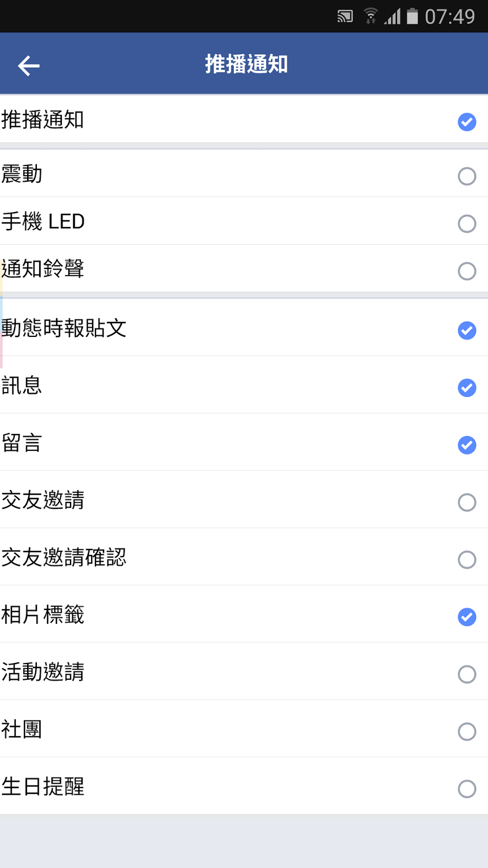This screenshot has width=488, height=868.
Task: Disable 留言 comment notifications
Action: click(467, 445)
